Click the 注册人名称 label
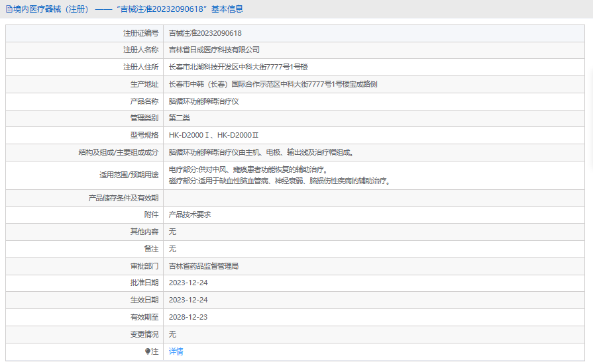 pyautogui.click(x=140, y=50)
